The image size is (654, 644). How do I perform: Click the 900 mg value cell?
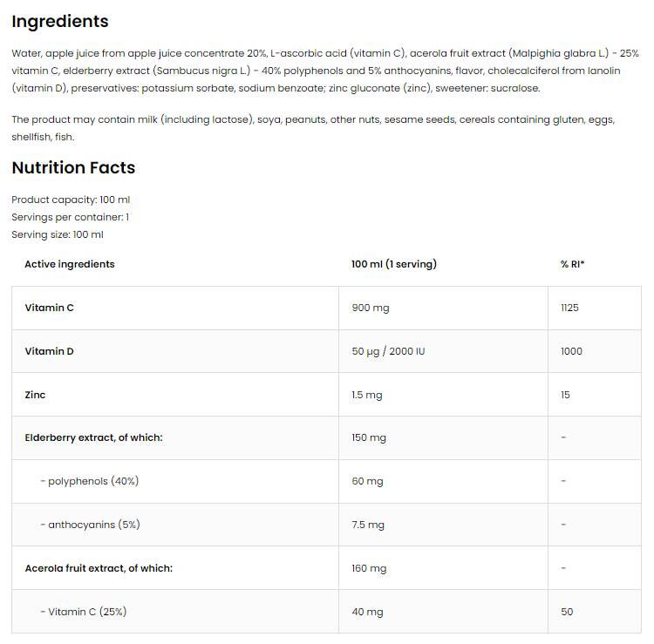pos(370,308)
